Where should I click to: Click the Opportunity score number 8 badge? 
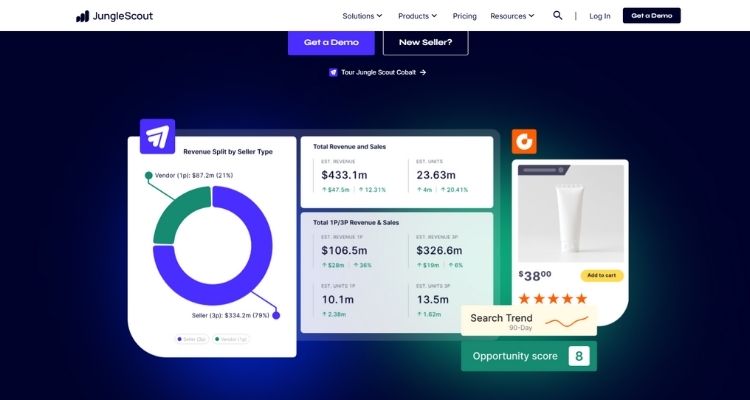point(578,356)
